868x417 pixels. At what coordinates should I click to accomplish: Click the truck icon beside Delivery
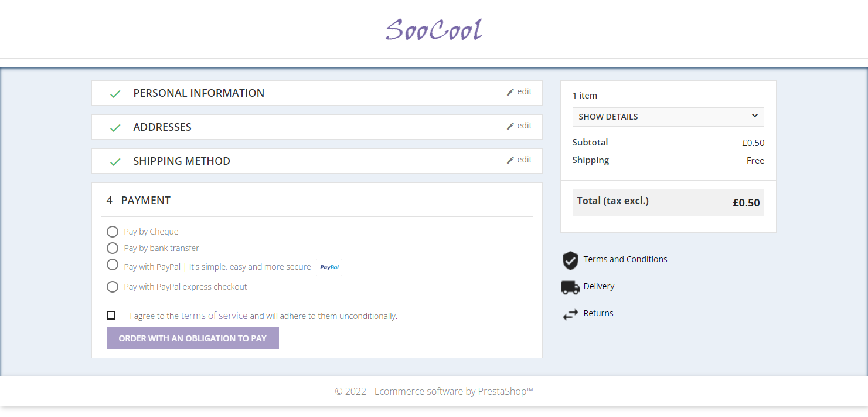tap(570, 287)
